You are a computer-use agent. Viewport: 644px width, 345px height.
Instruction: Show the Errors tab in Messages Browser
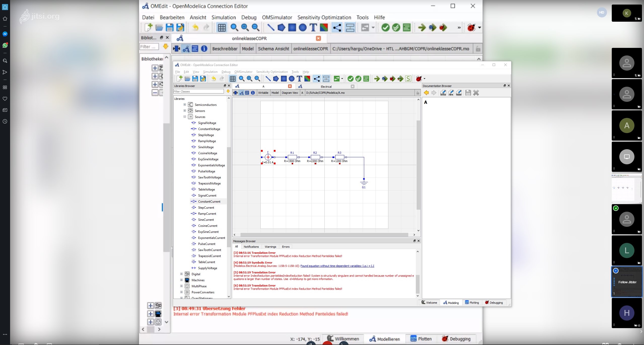pos(286,247)
